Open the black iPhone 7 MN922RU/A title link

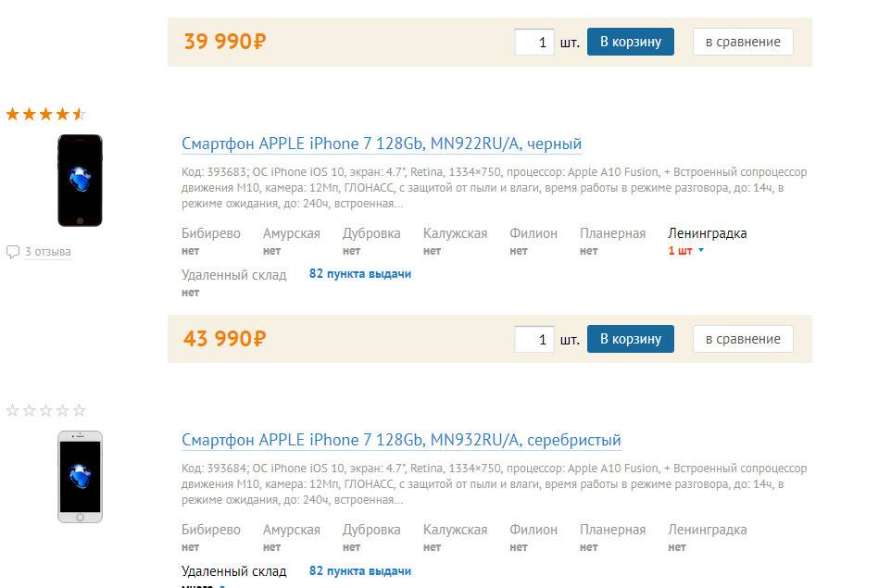(x=382, y=144)
